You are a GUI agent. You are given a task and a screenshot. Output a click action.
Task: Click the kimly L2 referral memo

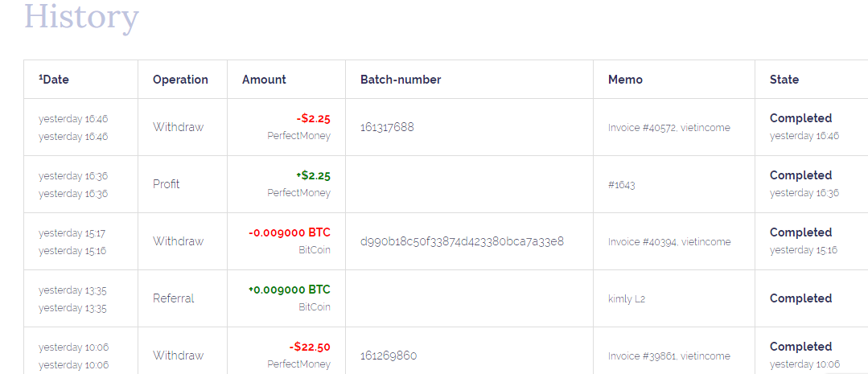click(x=627, y=299)
